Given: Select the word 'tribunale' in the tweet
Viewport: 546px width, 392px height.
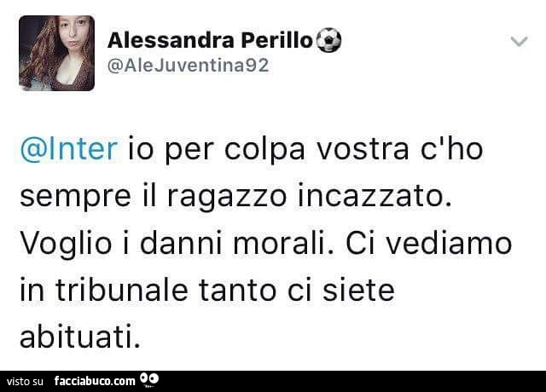Looking at the screenshot, I should tap(121, 291).
